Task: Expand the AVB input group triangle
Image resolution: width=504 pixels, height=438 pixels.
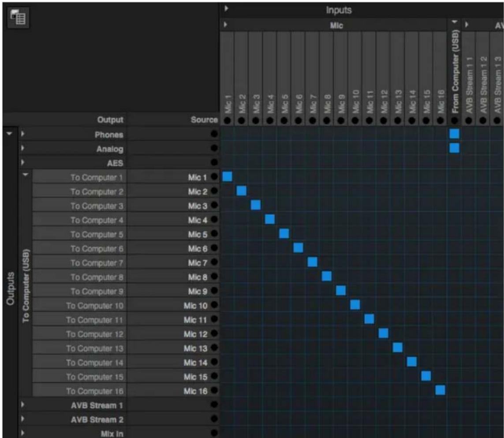Action: click(467, 24)
